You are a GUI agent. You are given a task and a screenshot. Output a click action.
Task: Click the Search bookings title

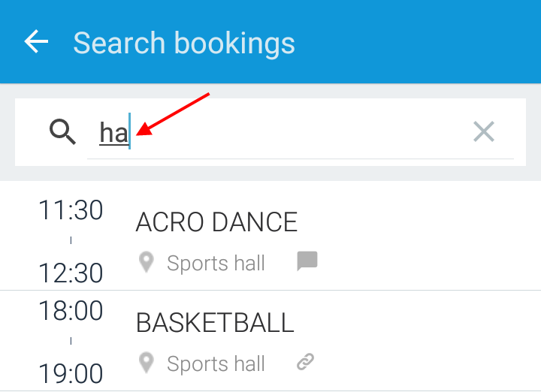tap(184, 43)
